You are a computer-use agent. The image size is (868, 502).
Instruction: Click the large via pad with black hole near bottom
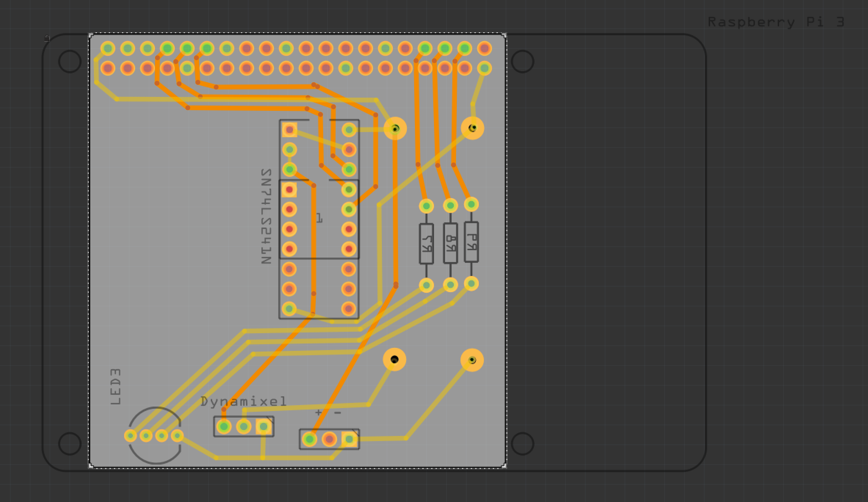point(394,359)
